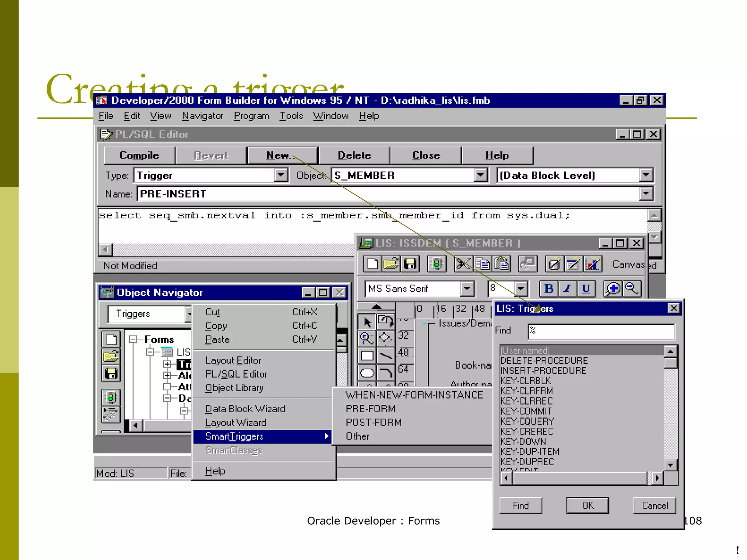Image resolution: width=747 pixels, height=560 pixels.
Task: Click the Find text field in Triggers dialog
Action: click(601, 331)
